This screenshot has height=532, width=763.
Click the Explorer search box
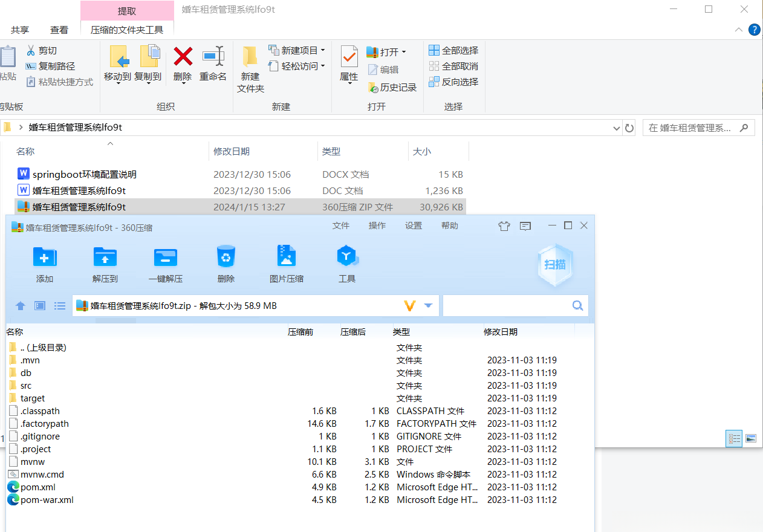click(698, 128)
